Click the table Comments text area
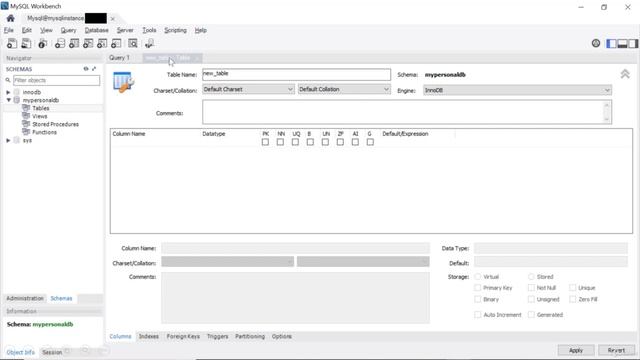Image resolution: width=640 pixels, height=360 pixels. coord(403,112)
